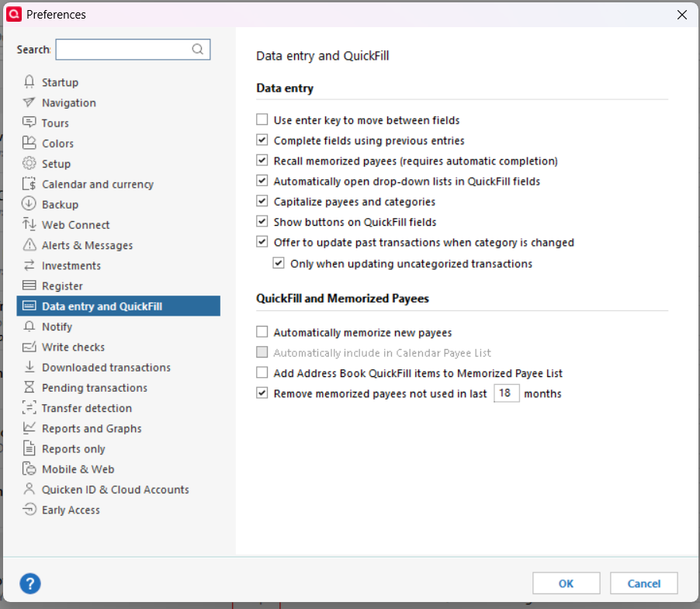The height and width of the screenshot is (609, 700).
Task: Click the Setup gear icon
Action: tap(29, 163)
